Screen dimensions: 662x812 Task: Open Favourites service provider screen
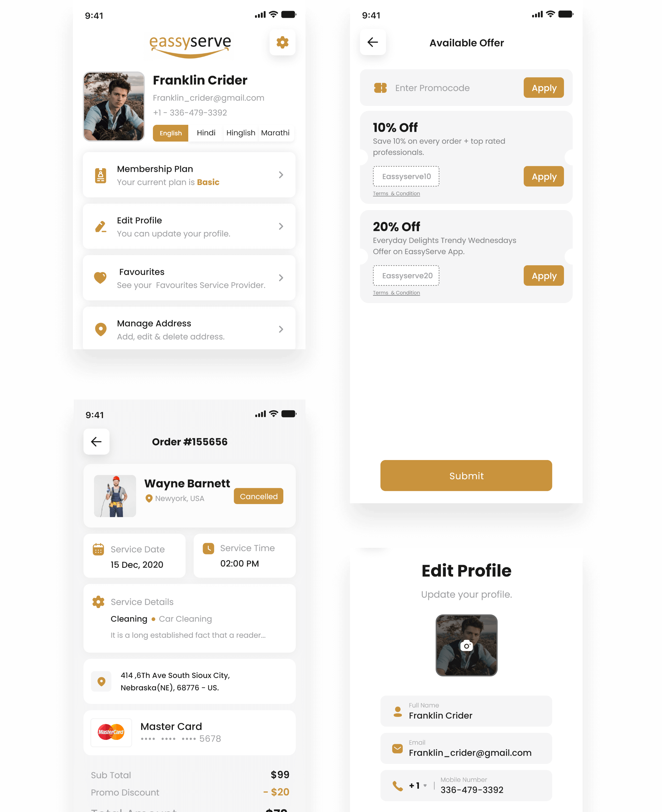(x=189, y=277)
